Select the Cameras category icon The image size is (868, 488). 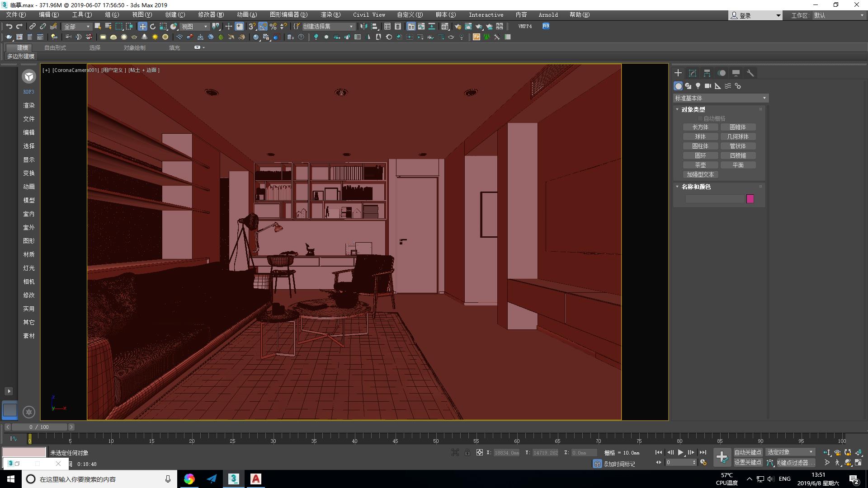[708, 86]
